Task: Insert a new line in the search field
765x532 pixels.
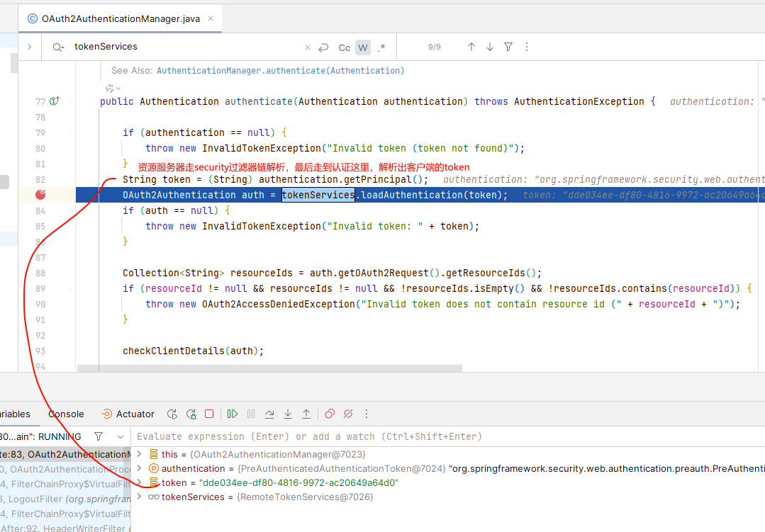Action: 323,47
